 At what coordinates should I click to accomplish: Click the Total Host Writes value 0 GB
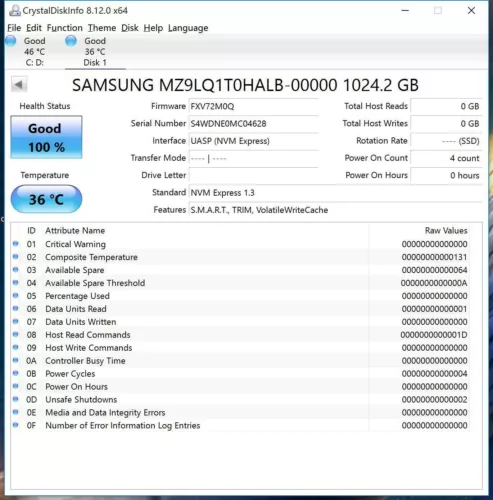click(x=446, y=124)
